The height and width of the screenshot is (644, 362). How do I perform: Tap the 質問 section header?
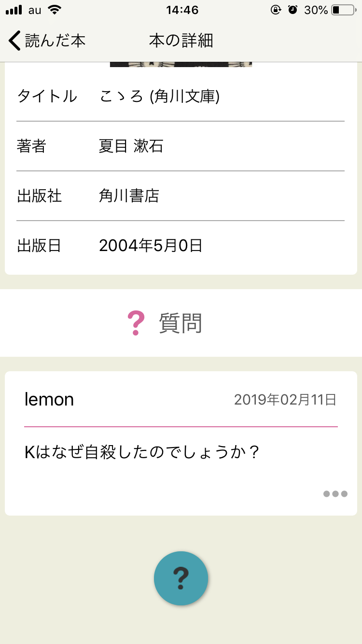pyautogui.click(x=180, y=323)
